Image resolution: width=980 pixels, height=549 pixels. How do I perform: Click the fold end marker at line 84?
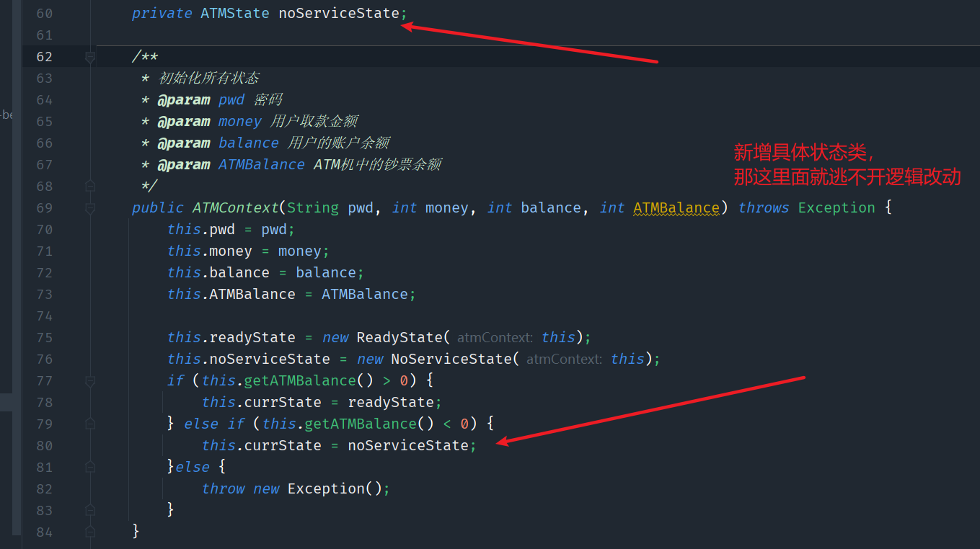point(90,532)
